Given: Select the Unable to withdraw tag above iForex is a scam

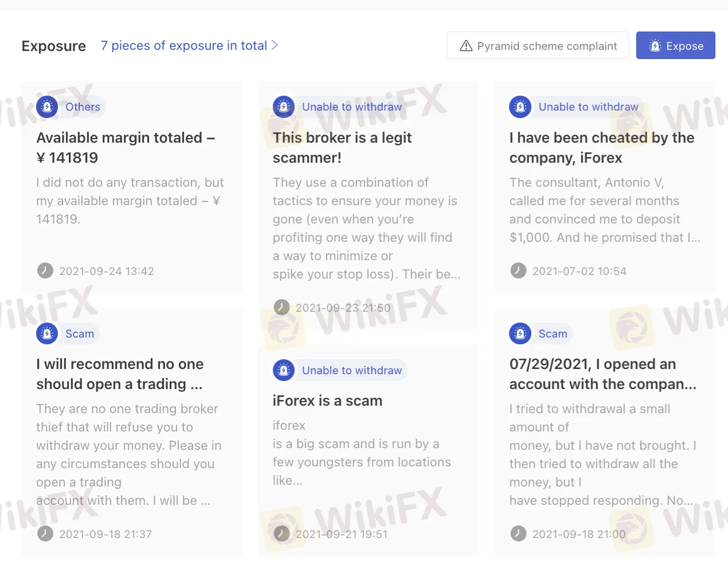Looking at the screenshot, I should (x=351, y=371).
